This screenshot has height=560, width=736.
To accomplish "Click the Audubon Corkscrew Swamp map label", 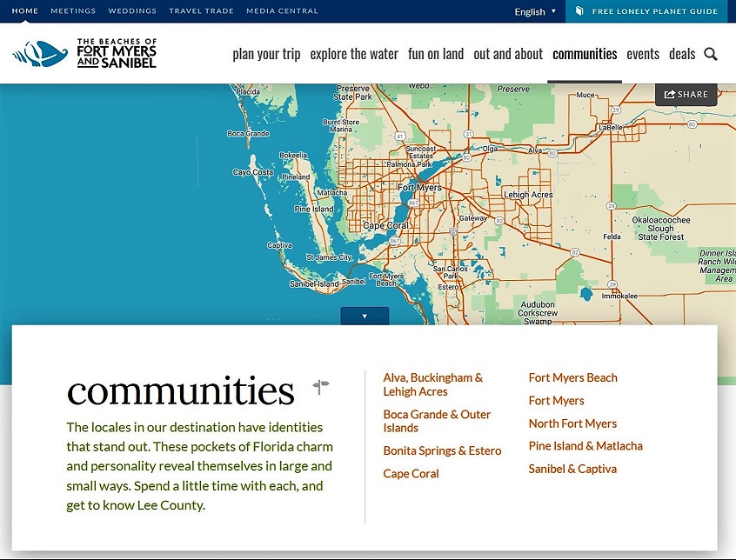I will pos(538,313).
